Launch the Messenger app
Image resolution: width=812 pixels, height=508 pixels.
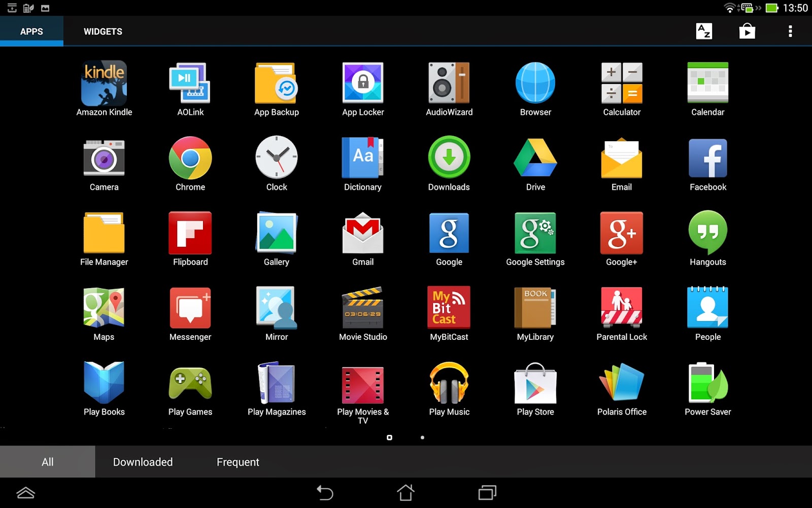190,313
